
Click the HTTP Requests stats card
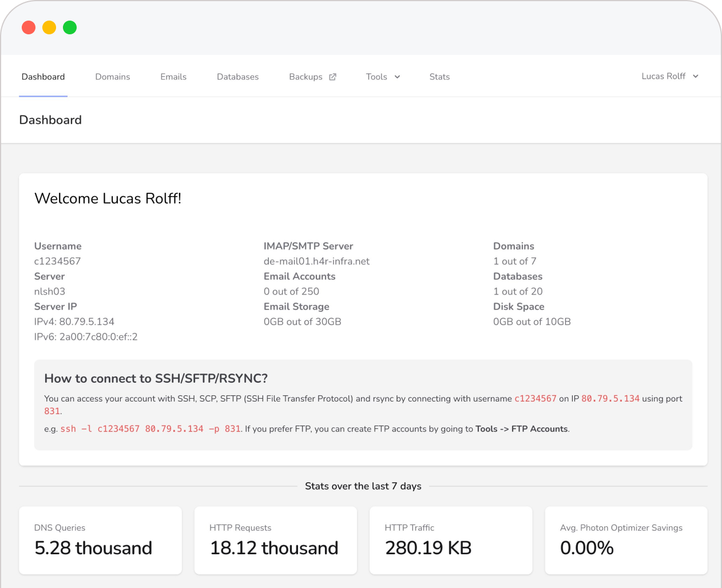(x=275, y=540)
